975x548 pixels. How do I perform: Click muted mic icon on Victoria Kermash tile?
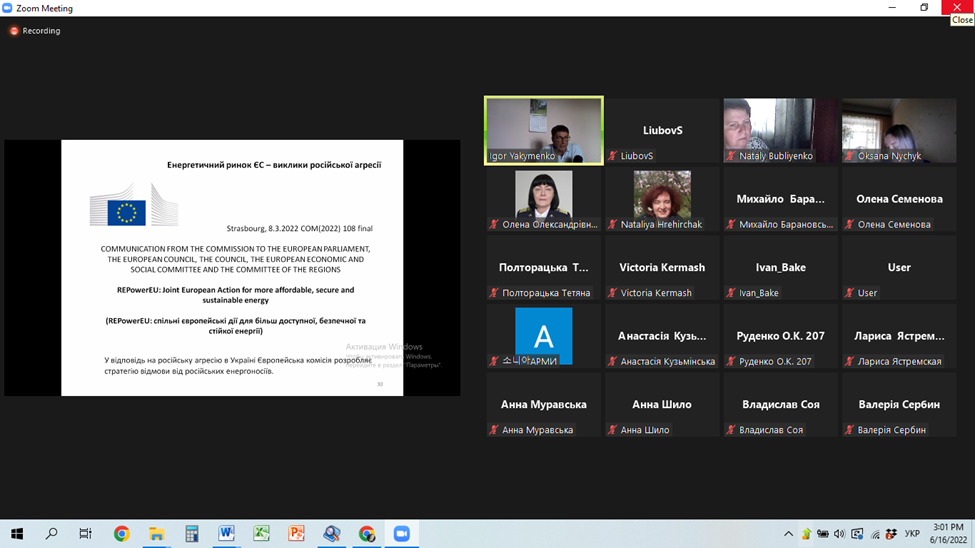[613, 293]
